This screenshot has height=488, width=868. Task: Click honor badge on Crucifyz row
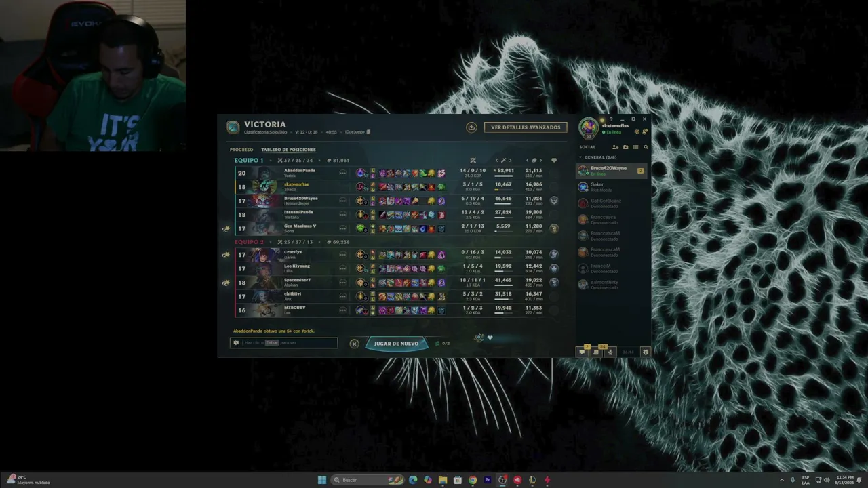(554, 254)
